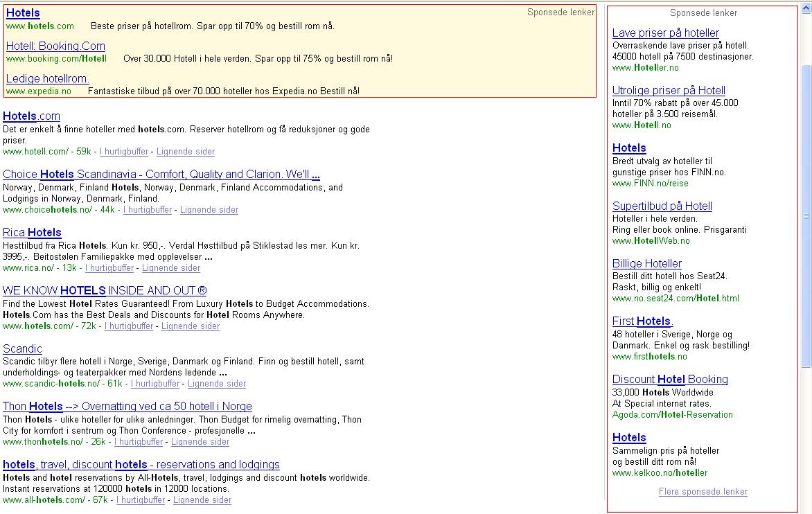This screenshot has width=812, height=514.
Task: Click 'Lignende sider' for www.hotels.com result
Action: [191, 326]
